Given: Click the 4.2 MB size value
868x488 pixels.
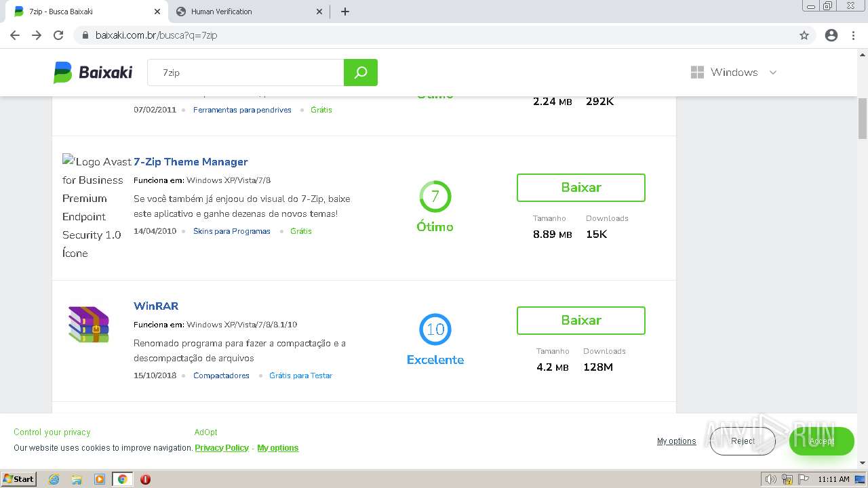Looking at the screenshot, I should click(553, 367).
